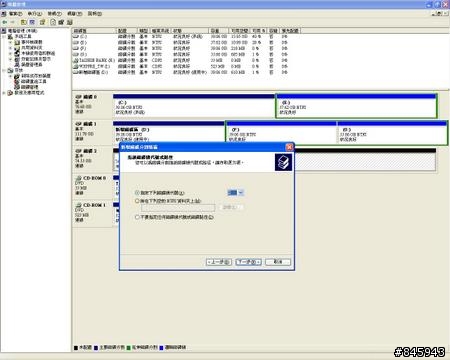Click the CD-ROM 0 drive icon
450x360 pixels.
[79, 178]
